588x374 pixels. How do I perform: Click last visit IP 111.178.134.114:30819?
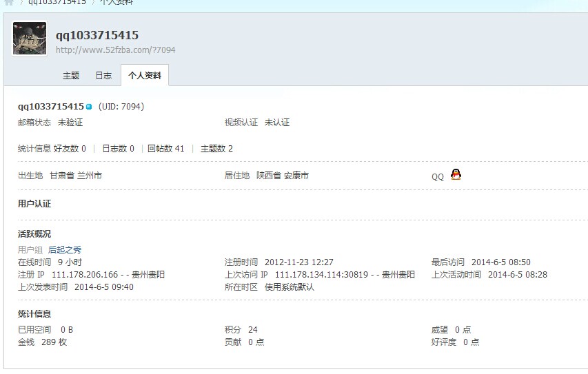click(x=321, y=275)
